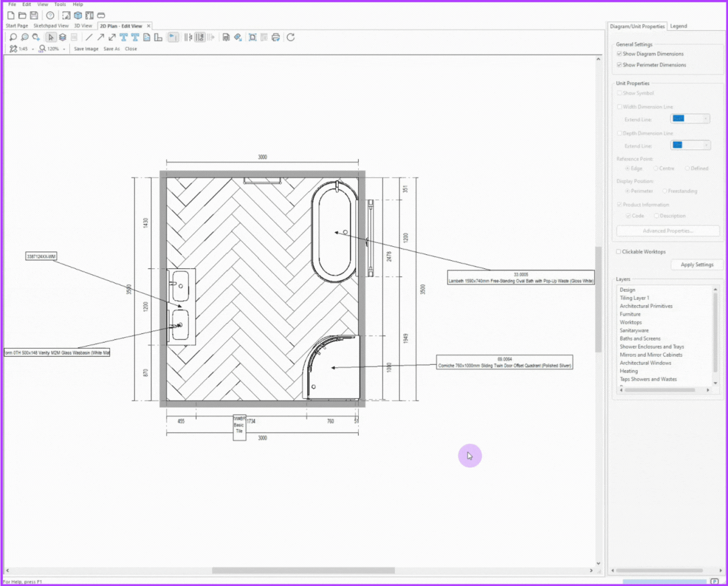Click the scale 1:45 icon
Viewport: 728px width, 586px height.
coord(13,49)
